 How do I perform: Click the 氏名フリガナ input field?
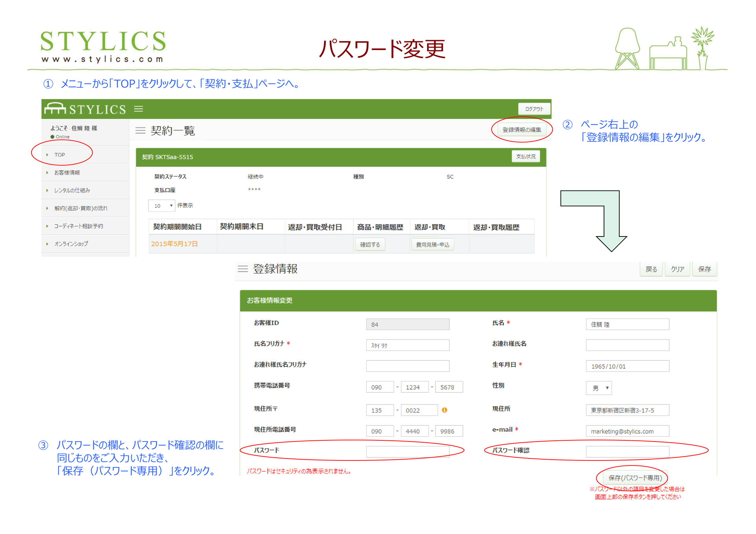[408, 345]
